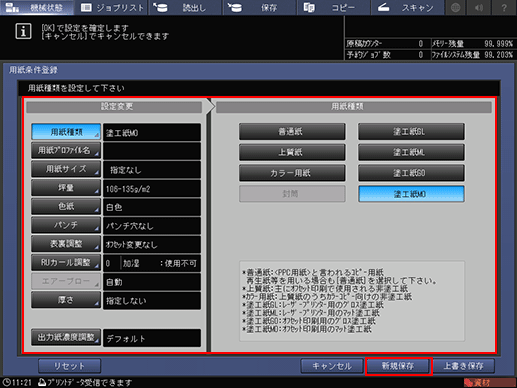Viewport: 517px width, 388px height.
Task: Click the clock icon in status bar
Action: click(6, 382)
